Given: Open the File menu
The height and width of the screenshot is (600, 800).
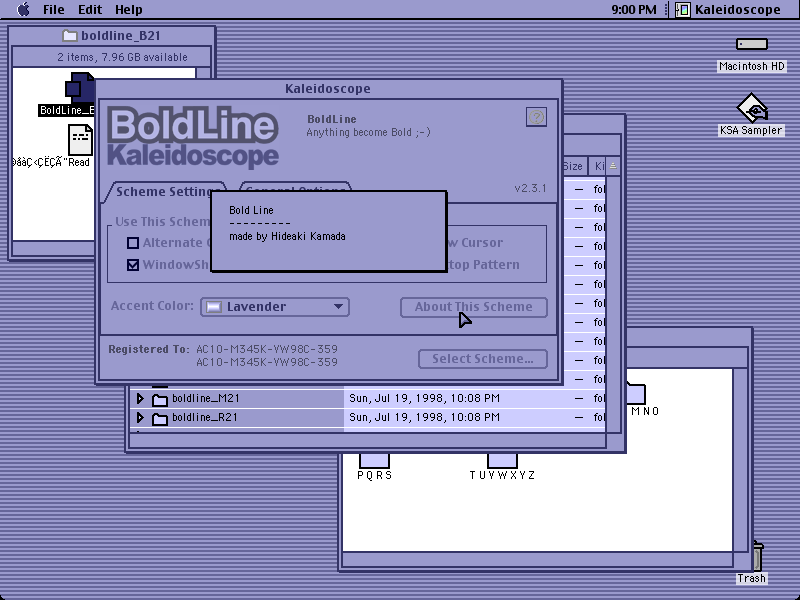Looking at the screenshot, I should click(53, 9).
